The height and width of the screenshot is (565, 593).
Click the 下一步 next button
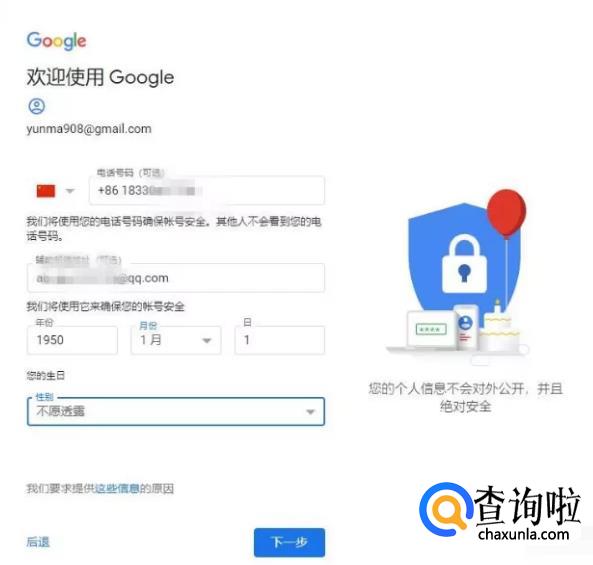coord(289,542)
